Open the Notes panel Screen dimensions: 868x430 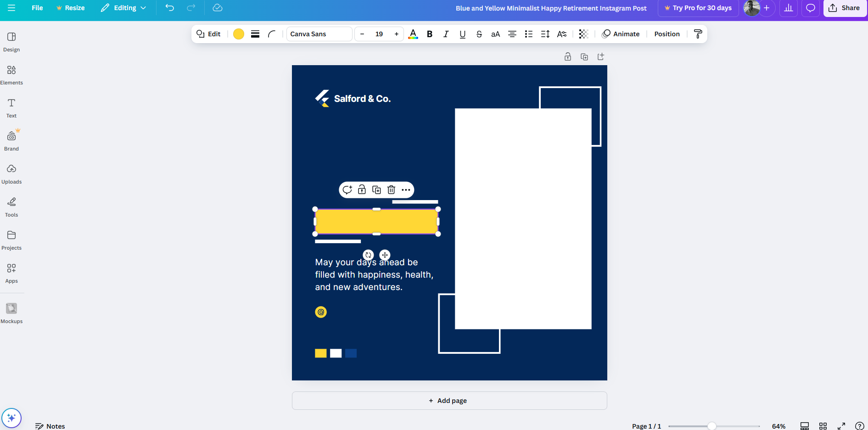[x=50, y=426]
